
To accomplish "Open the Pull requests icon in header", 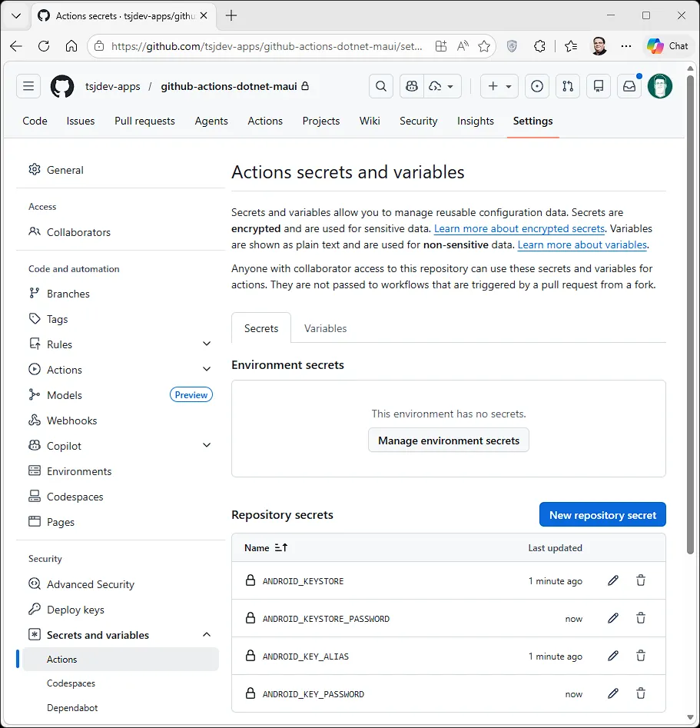I will click(568, 86).
